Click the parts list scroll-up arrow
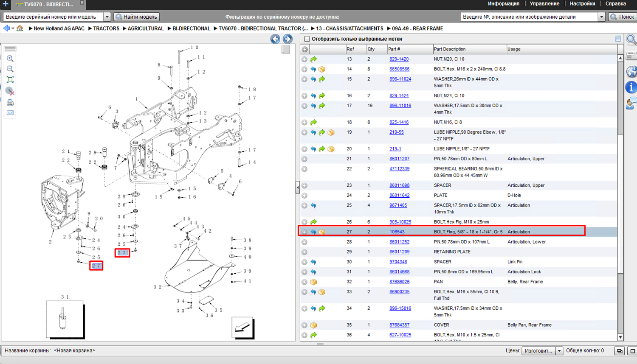The width and height of the screenshot is (637, 364). pyautogui.click(x=620, y=58)
